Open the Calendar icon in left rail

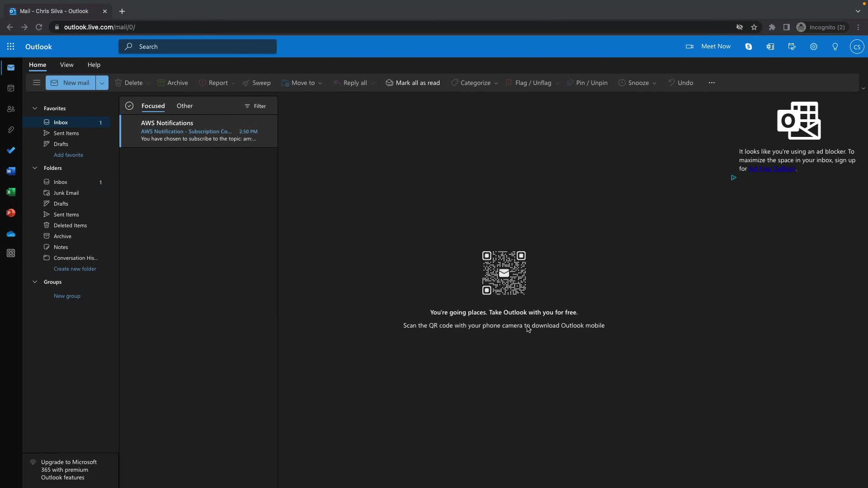point(11,89)
